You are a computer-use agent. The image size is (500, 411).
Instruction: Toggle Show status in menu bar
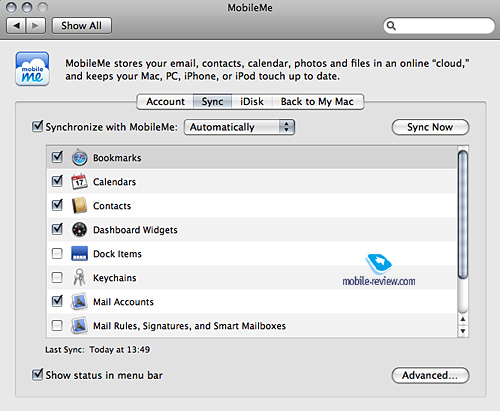(37, 374)
